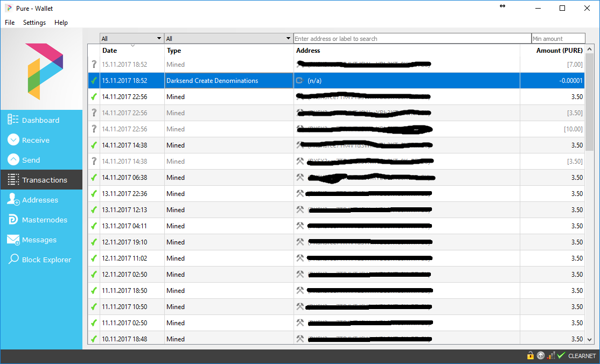Sort by the Date column header
This screenshot has width=600, height=364.
132,51
